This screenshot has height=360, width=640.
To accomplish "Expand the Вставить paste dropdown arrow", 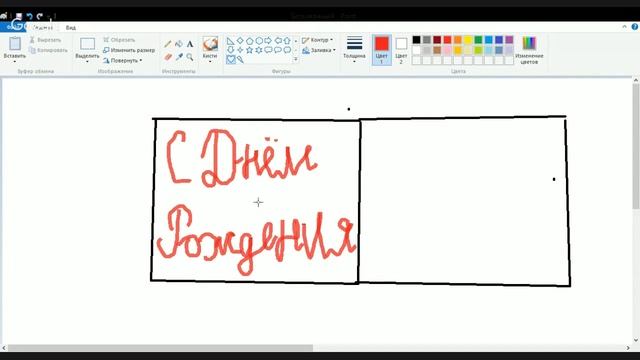I will point(15,62).
